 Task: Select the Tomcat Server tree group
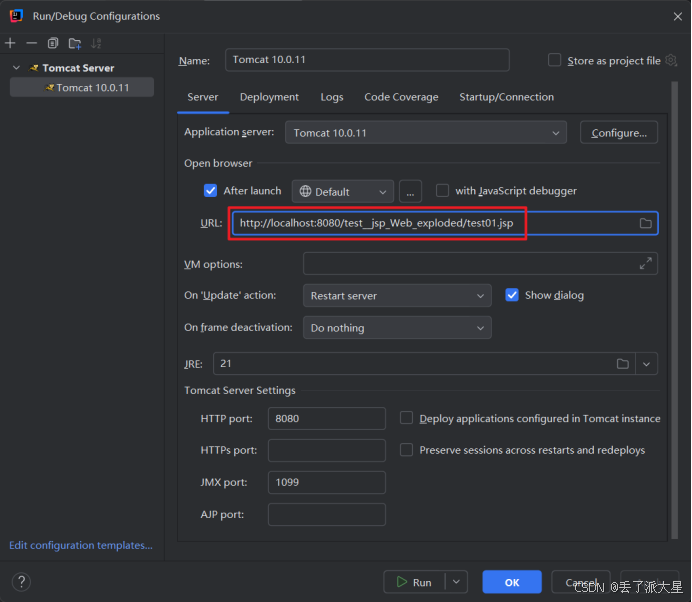(78, 68)
